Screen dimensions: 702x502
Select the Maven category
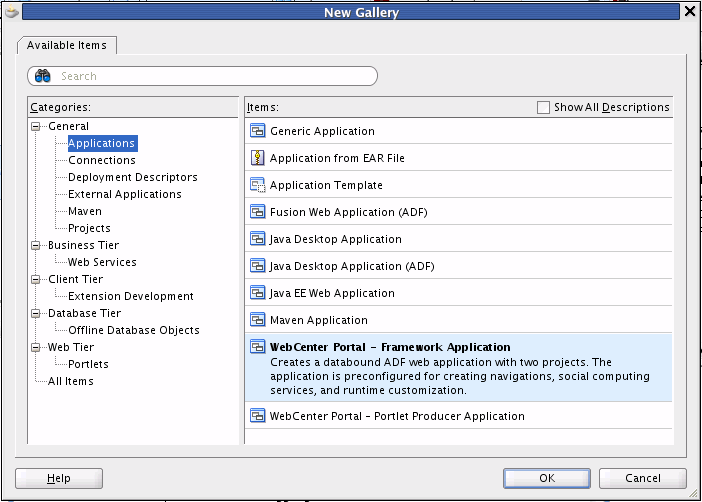click(x=85, y=211)
